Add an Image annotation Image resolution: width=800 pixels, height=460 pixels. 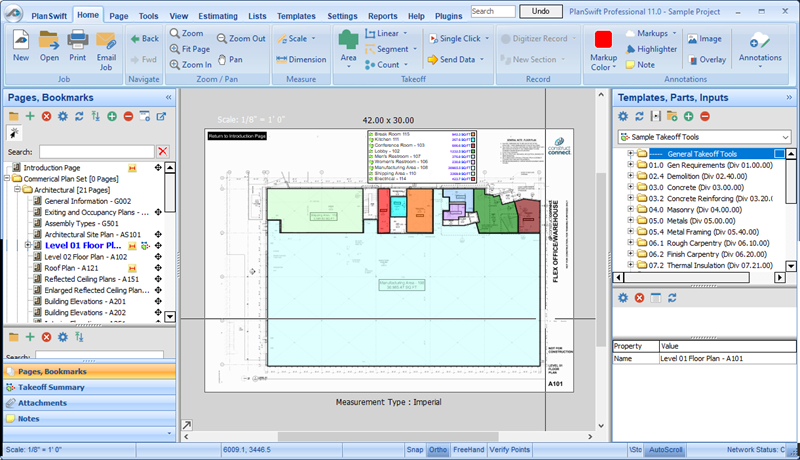pyautogui.click(x=704, y=38)
